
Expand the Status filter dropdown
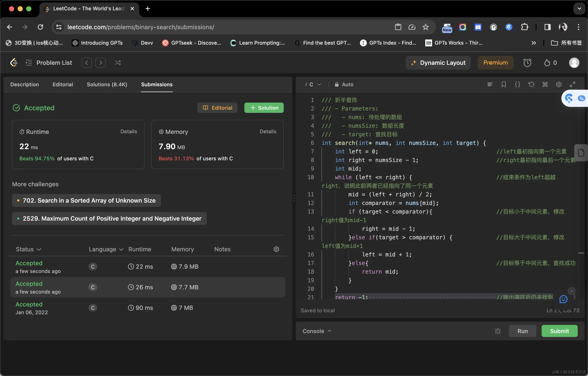coord(28,249)
